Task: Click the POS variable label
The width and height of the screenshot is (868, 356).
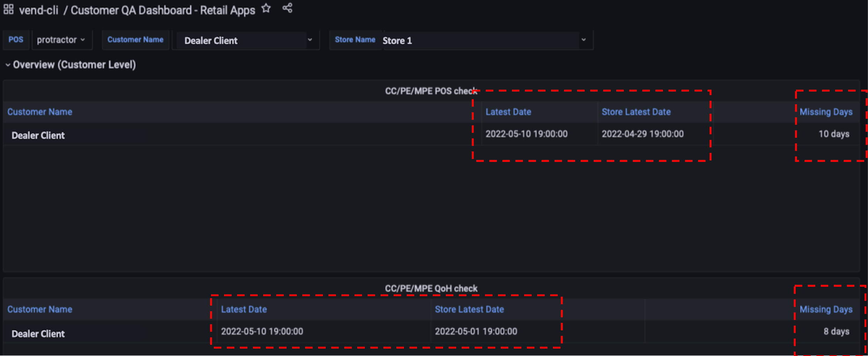Action: [16, 40]
